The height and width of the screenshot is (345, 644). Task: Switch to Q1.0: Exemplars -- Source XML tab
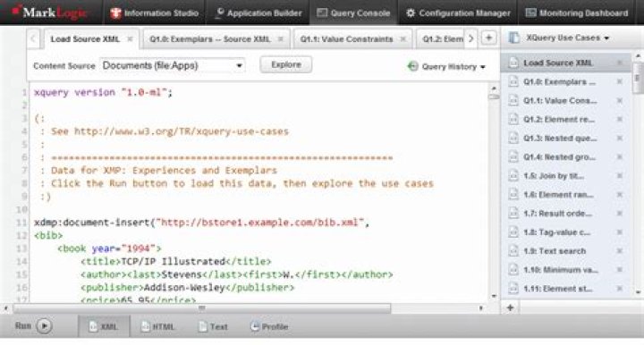click(x=210, y=39)
